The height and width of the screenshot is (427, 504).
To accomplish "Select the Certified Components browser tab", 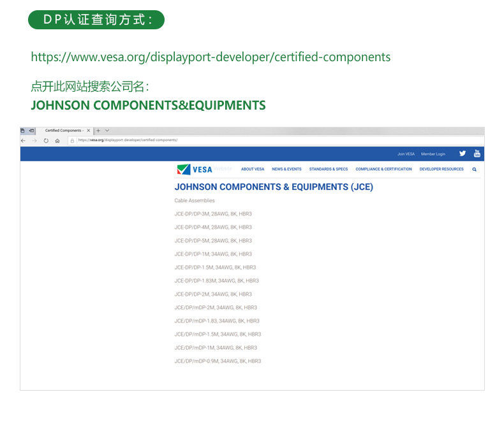I will coord(64,131).
